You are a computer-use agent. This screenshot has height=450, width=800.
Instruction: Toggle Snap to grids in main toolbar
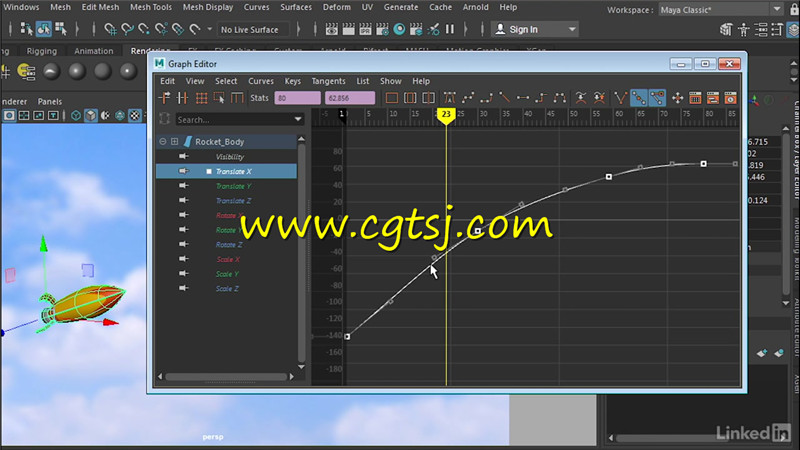(x=110, y=29)
